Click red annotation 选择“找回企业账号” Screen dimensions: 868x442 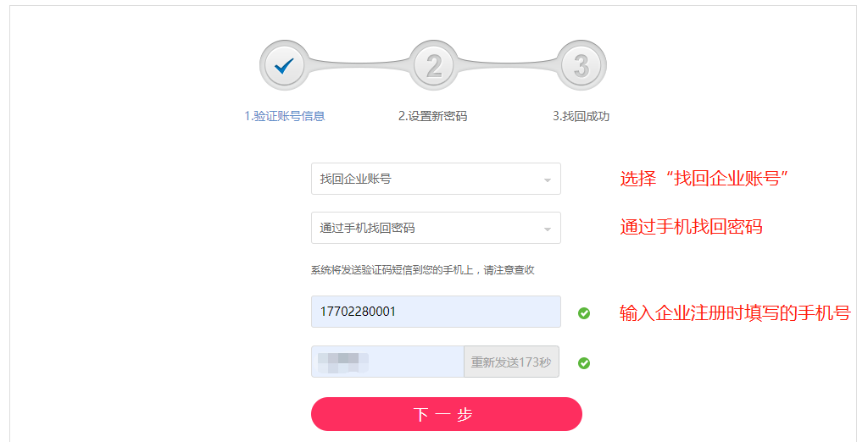tap(705, 179)
